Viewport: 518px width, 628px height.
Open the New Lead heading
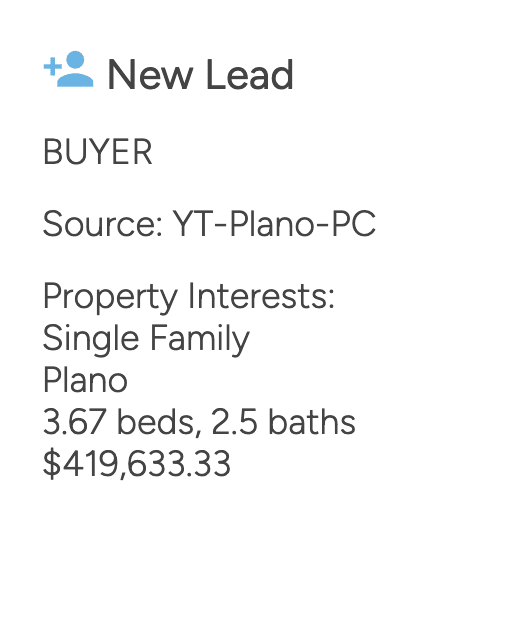point(201,74)
